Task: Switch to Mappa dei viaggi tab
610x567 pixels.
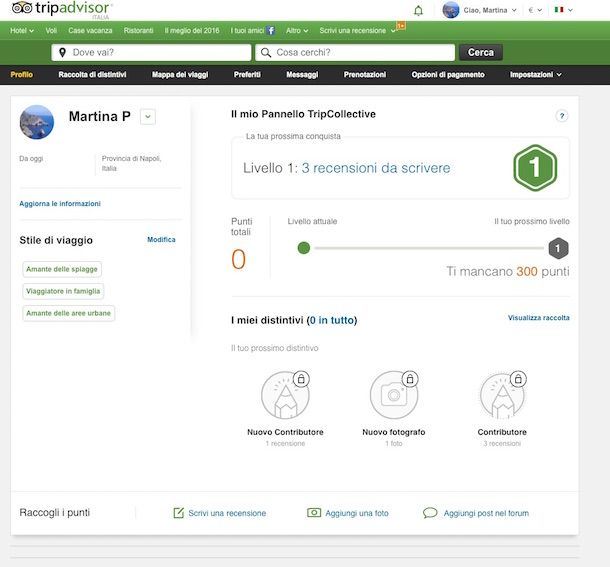Action: [180, 74]
